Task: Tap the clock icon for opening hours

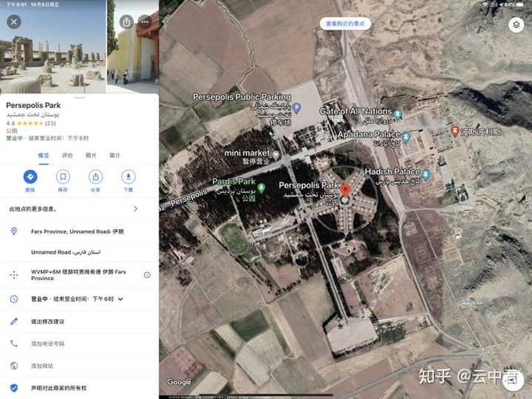Action: [x=14, y=298]
